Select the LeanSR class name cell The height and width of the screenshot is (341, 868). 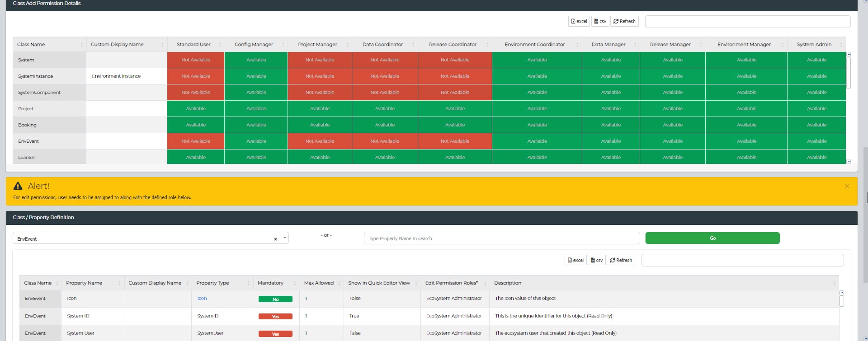pos(49,157)
